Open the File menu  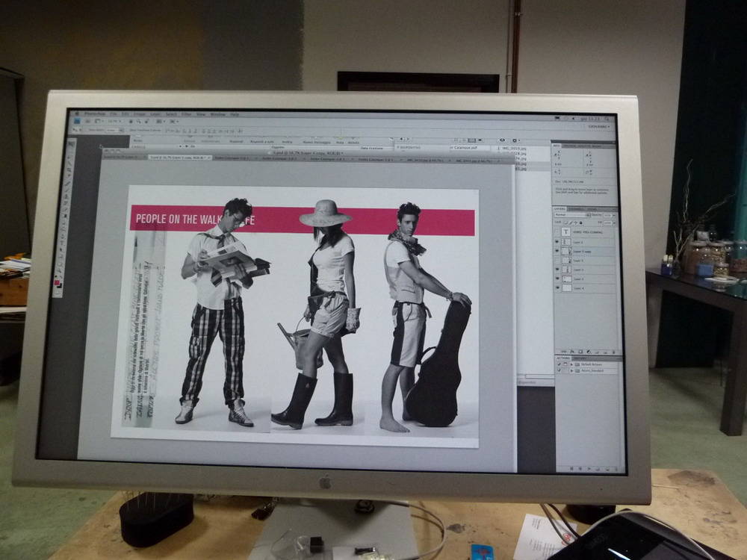[114, 113]
